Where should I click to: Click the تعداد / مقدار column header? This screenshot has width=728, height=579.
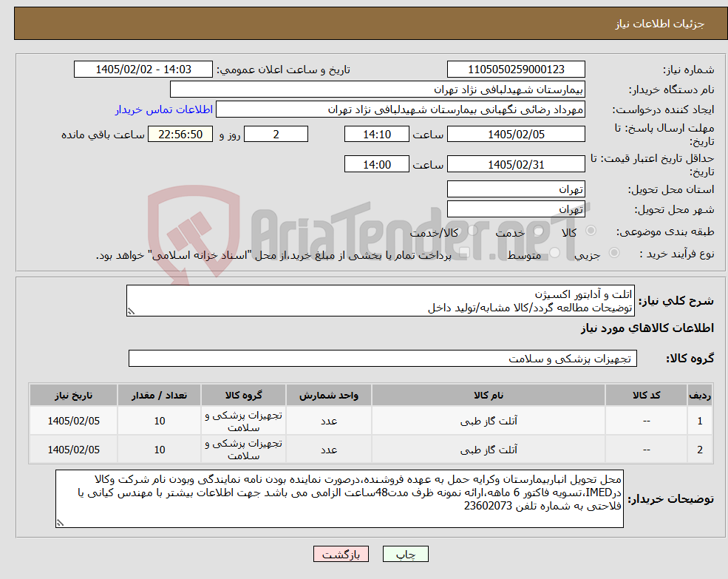[159, 395]
